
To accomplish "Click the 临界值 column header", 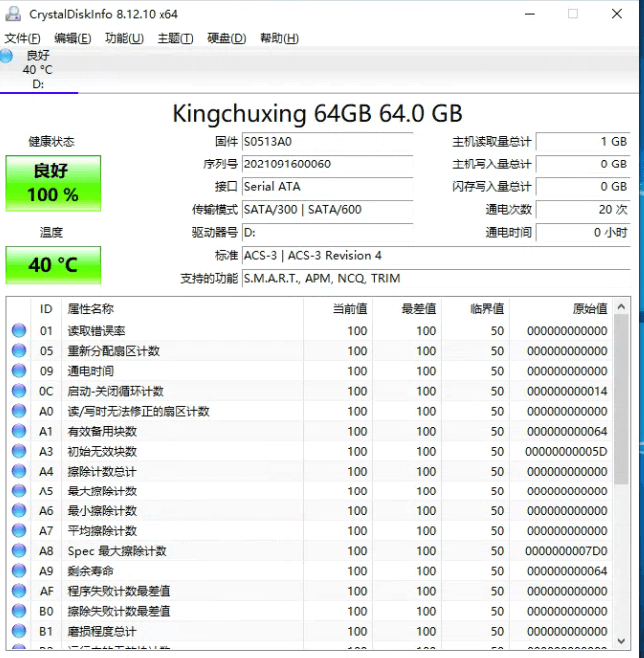I will pos(476,309).
